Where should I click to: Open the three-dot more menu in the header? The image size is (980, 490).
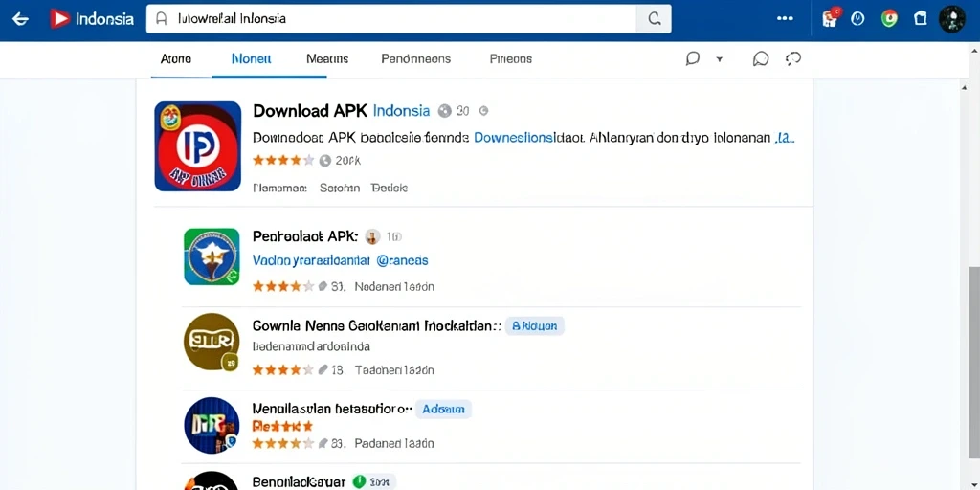pyautogui.click(x=785, y=19)
